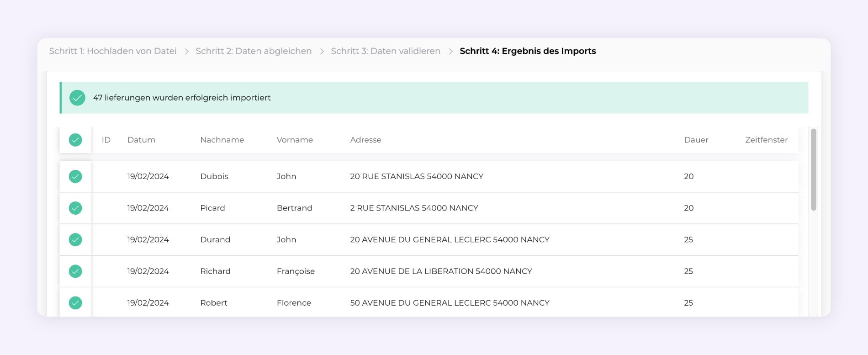Click the status check icon for Durand
This screenshot has width=868, height=355.
75,239
